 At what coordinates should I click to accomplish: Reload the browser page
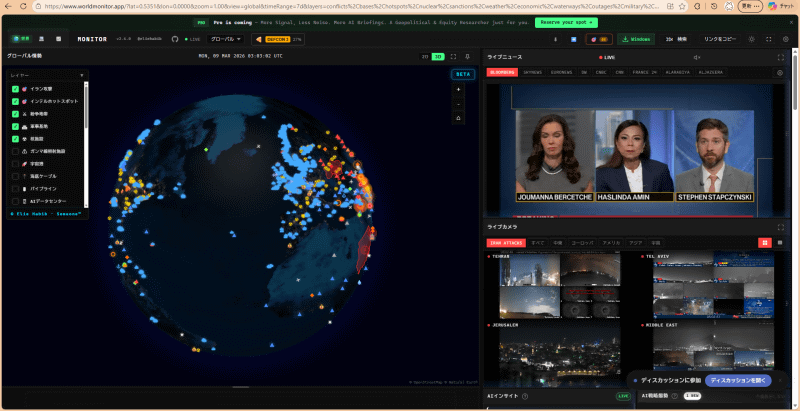tap(22, 7)
